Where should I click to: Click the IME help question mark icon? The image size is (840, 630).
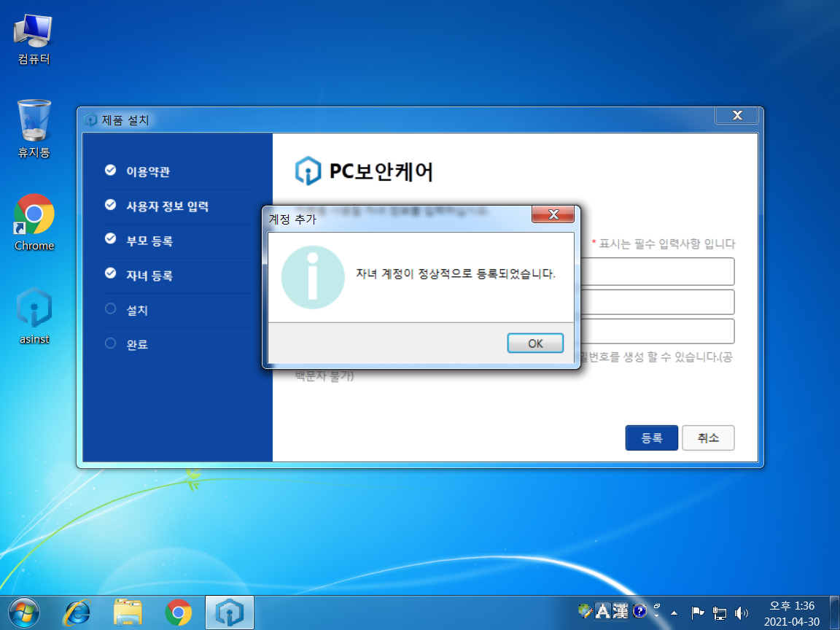point(639,611)
